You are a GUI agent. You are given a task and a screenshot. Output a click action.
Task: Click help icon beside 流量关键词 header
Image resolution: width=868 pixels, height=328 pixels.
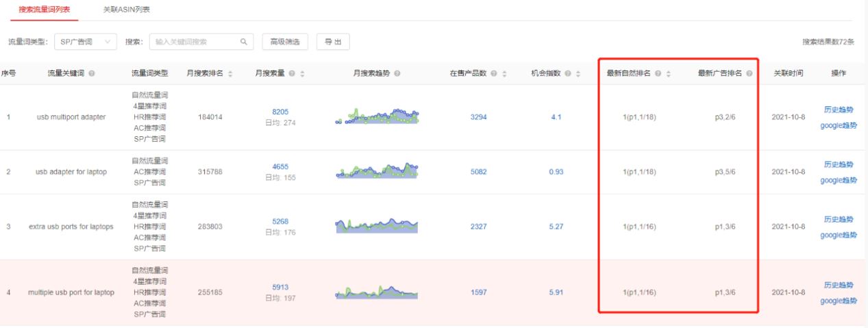click(92, 73)
